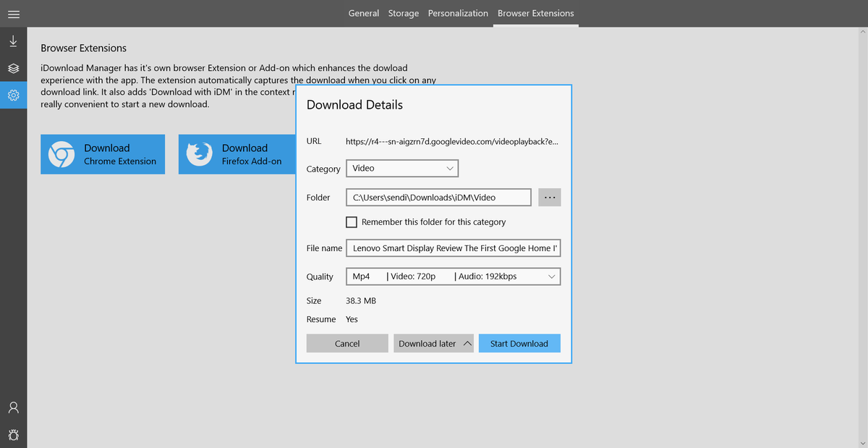This screenshot has width=868, height=448.
Task: Click the Download later button
Action: pos(427,343)
